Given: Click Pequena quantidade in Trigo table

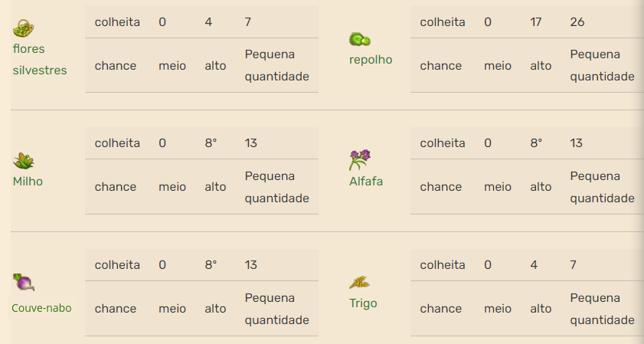Looking at the screenshot, I should point(602,309).
